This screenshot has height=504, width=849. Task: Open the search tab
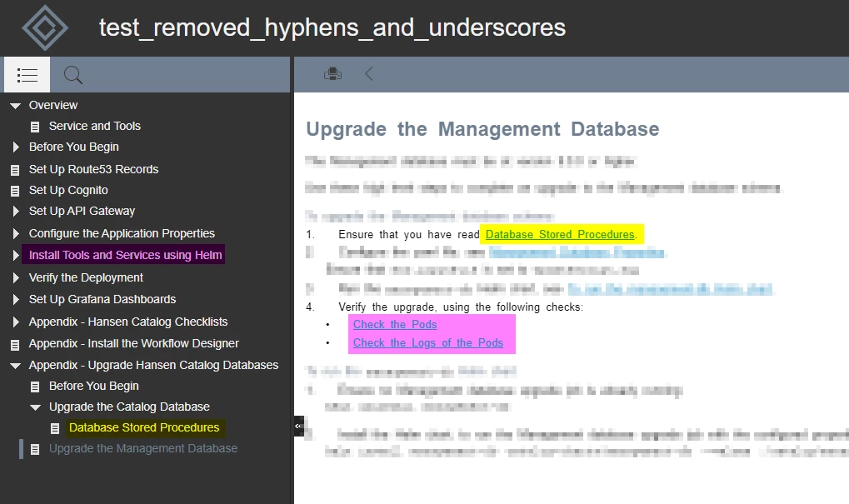[x=73, y=75]
